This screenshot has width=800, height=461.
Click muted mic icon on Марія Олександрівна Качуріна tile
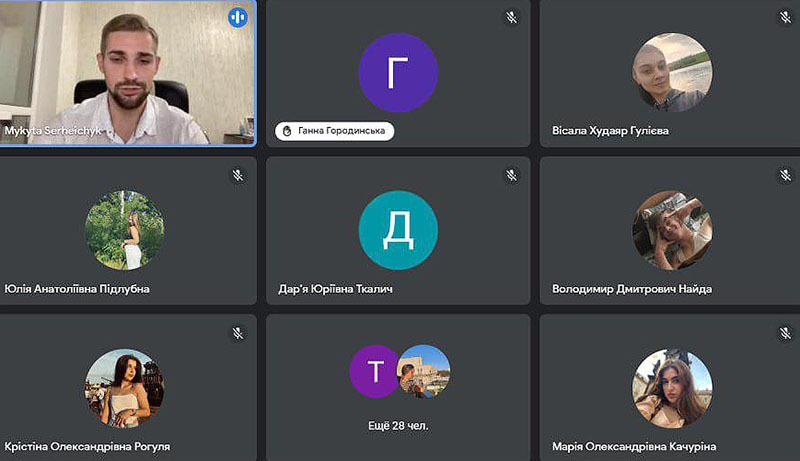coord(785,333)
